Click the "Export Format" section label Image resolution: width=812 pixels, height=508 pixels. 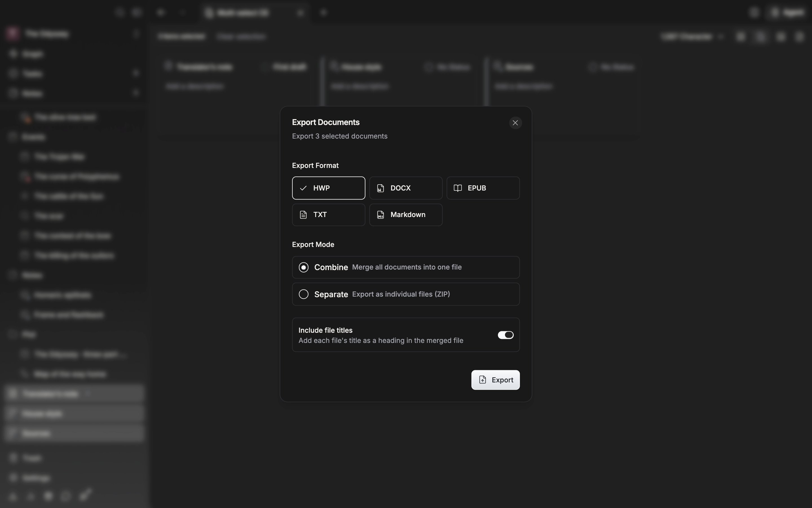pos(315,166)
